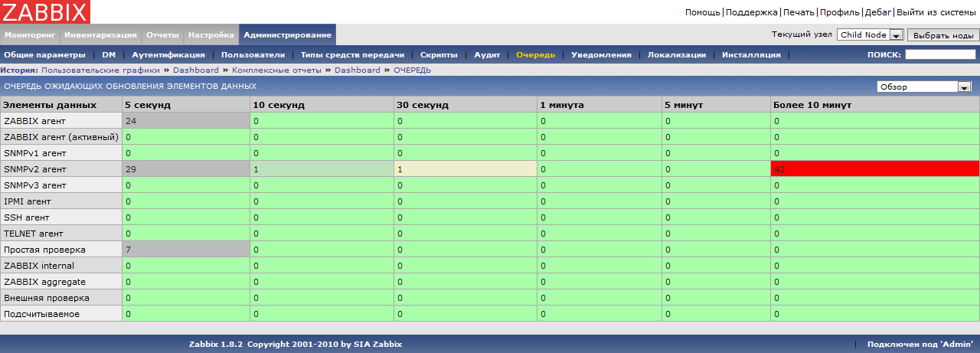Open the ОЧЕРЕДЬ history link
Screen dimensions: 980x353
tap(412, 70)
